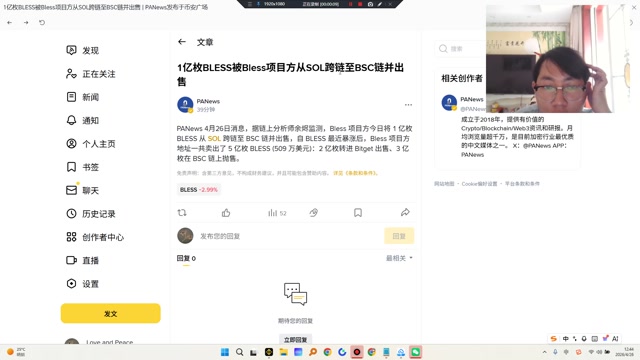Click the Chrome icon in the taskbar

pos(327,352)
